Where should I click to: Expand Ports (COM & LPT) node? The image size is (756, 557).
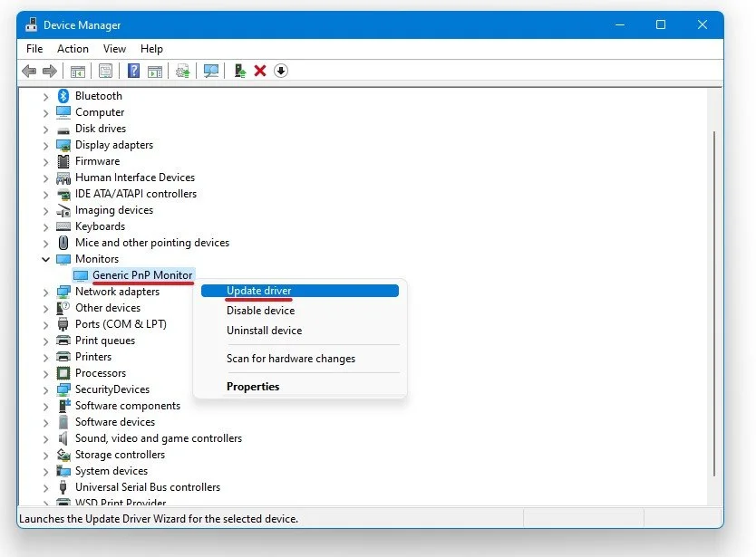tap(45, 325)
